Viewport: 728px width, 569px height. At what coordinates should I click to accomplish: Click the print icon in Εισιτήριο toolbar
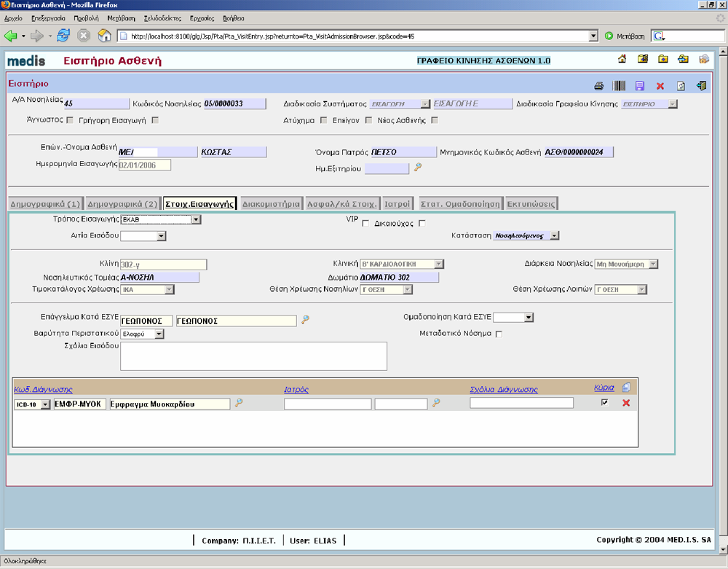pyautogui.click(x=598, y=86)
